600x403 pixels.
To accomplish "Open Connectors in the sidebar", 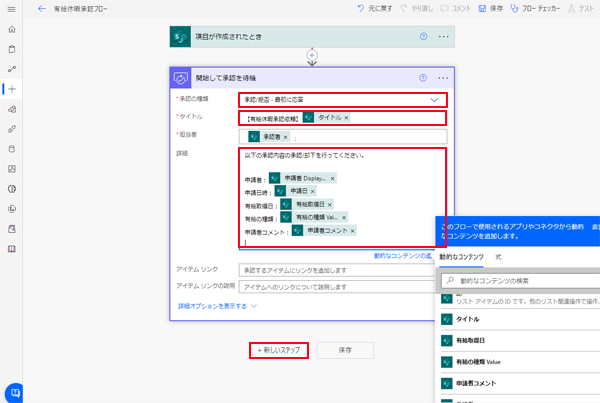I will (12, 129).
